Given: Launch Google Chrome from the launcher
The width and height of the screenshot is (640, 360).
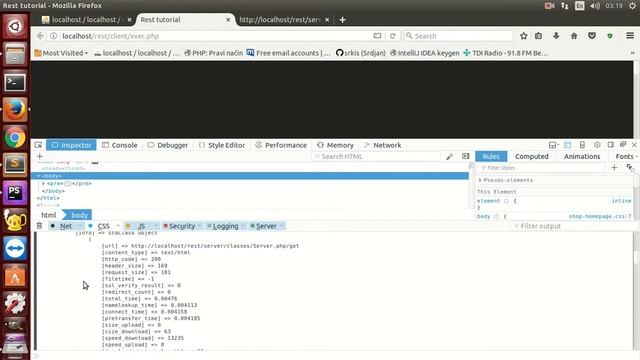Looking at the screenshot, I should tap(15, 138).
